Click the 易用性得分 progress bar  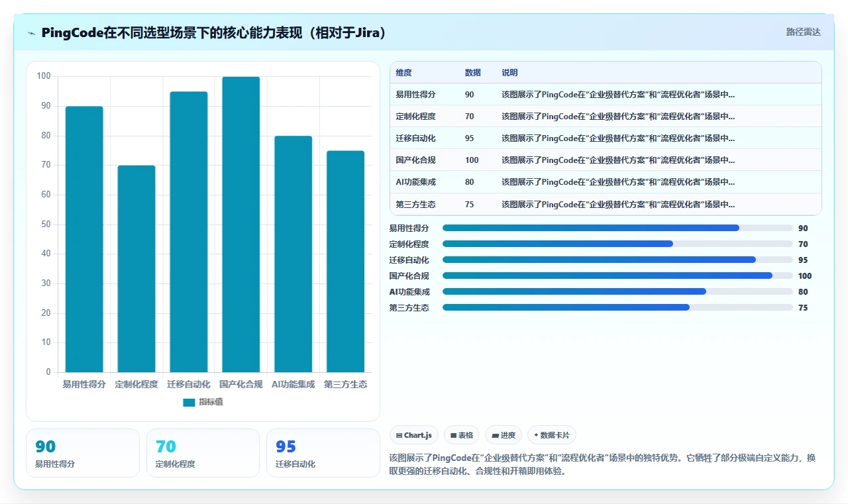(x=617, y=228)
